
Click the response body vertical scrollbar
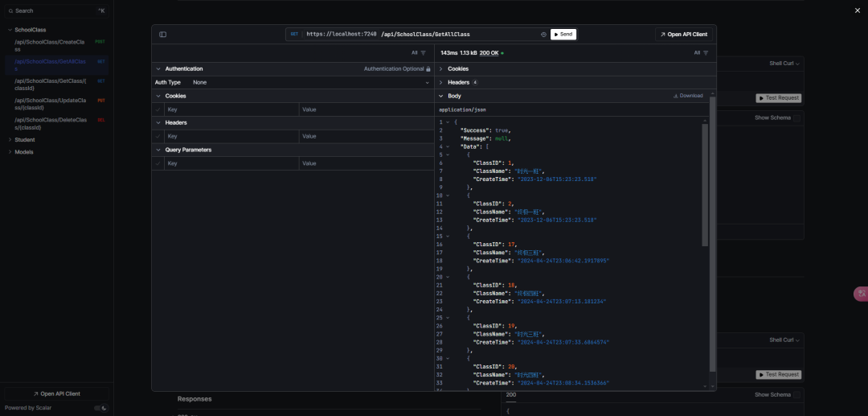click(706, 185)
